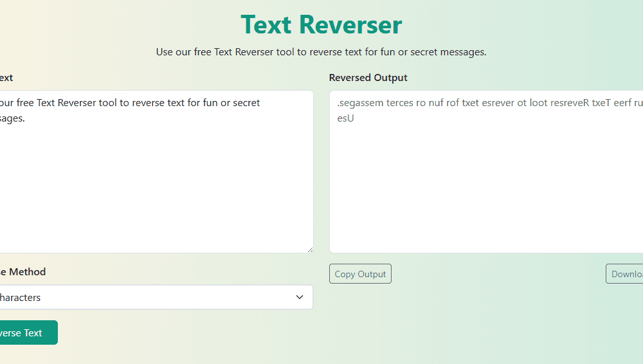Click the Reverse Text button
The width and height of the screenshot is (643, 364).
pyautogui.click(x=26, y=332)
